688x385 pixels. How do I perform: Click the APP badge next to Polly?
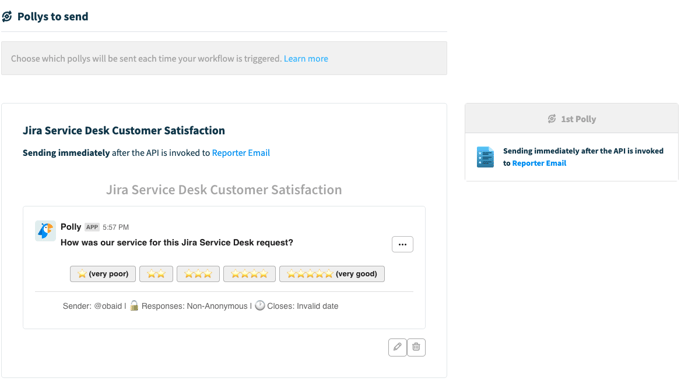92,227
